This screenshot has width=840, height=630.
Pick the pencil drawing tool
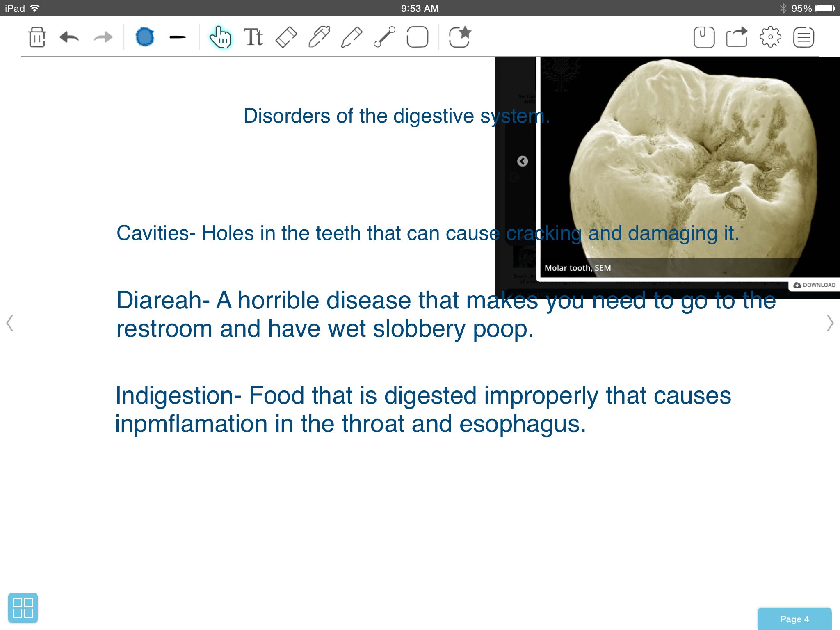pyautogui.click(x=352, y=37)
